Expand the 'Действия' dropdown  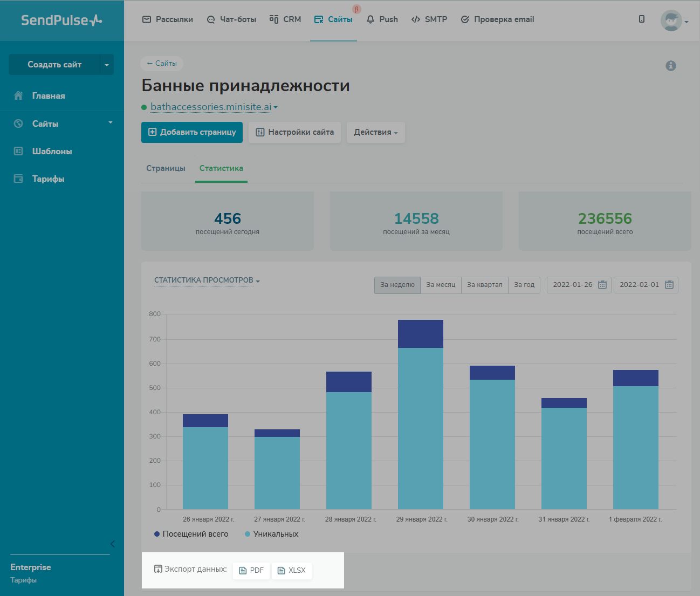pos(375,132)
